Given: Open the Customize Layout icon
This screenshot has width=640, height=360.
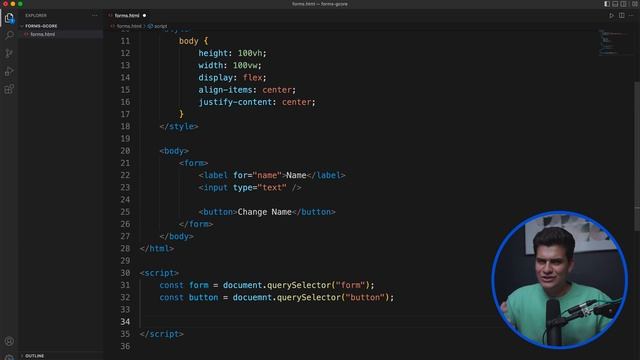Looking at the screenshot, I should click(635, 4).
